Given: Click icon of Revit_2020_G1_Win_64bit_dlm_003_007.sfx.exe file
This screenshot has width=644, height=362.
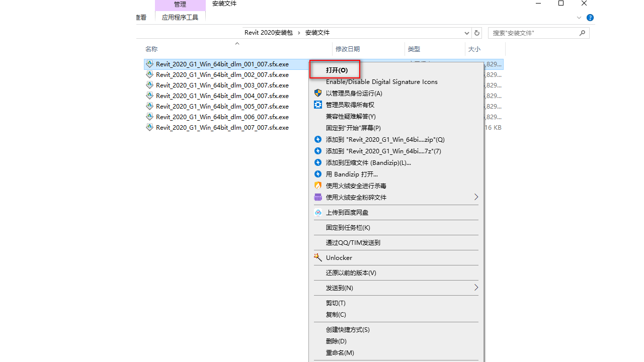Looking at the screenshot, I should coord(149,85).
